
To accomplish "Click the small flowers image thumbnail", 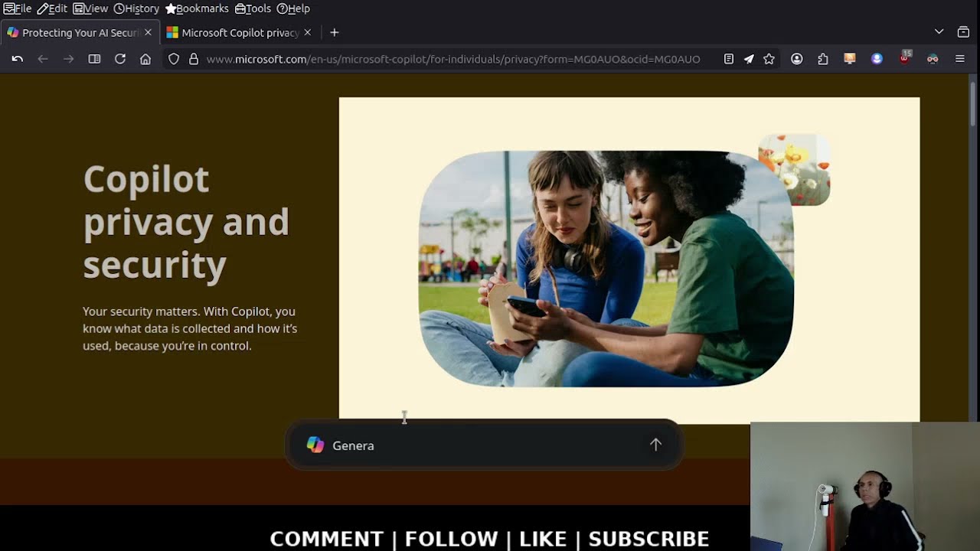I will coord(794,170).
